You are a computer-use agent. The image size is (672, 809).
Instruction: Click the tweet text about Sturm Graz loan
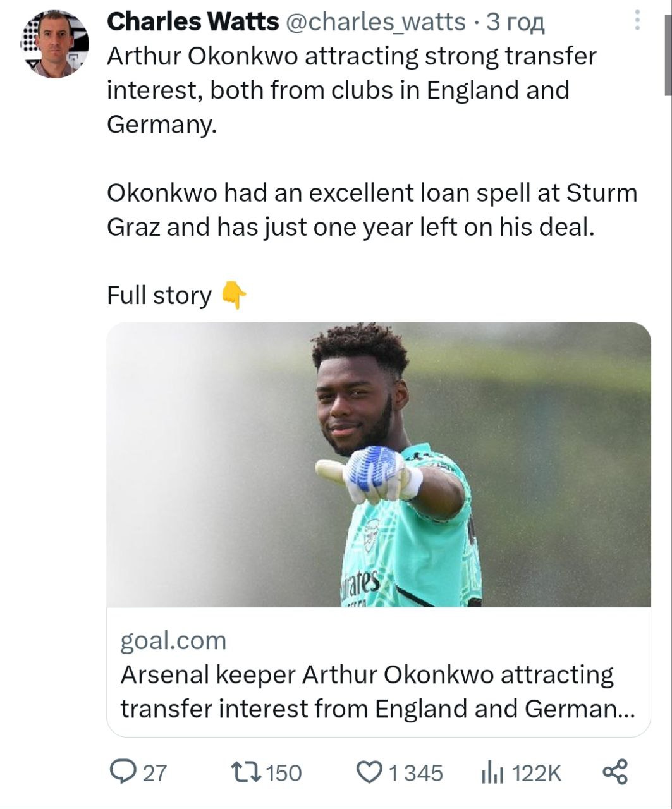point(372,209)
